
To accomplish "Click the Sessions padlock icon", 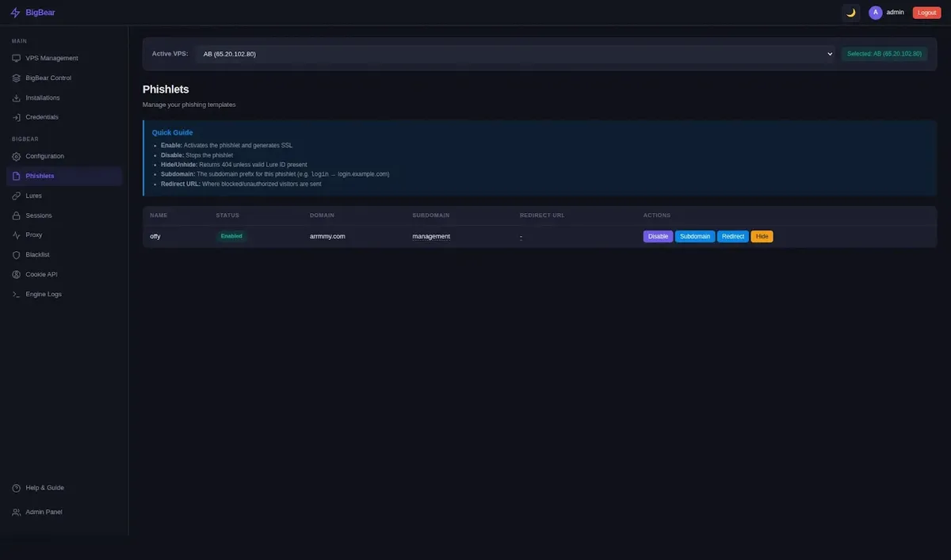I will [17, 215].
